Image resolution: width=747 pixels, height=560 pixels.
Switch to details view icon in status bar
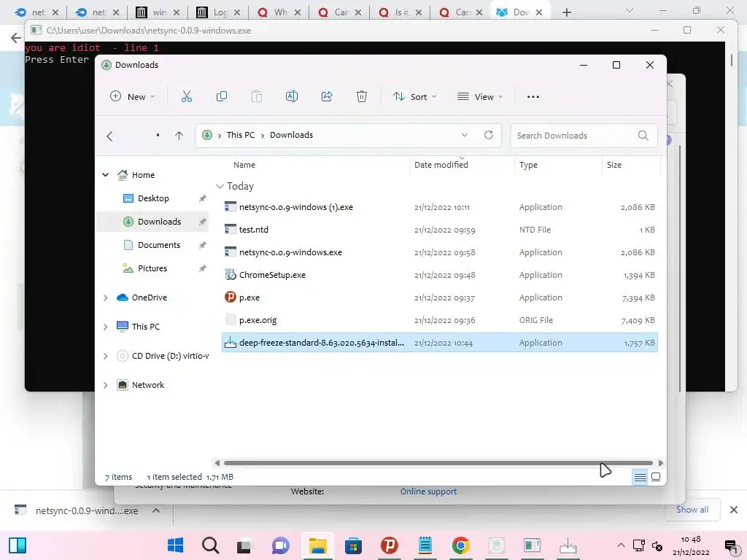tap(640, 477)
